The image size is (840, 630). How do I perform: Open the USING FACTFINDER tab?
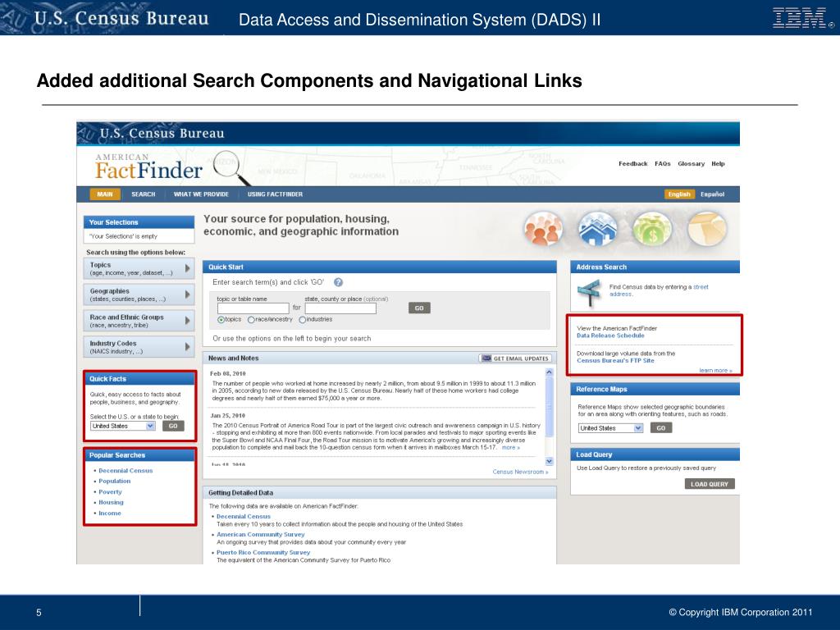click(275, 194)
